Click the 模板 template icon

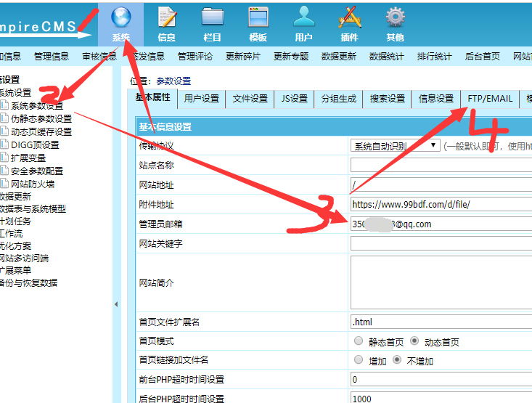tap(258, 18)
